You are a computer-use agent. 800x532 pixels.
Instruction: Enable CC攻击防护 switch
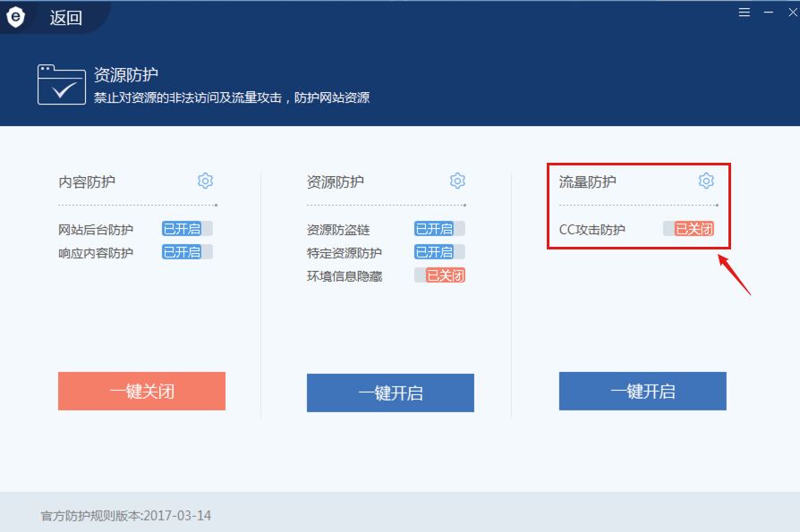[688, 229]
